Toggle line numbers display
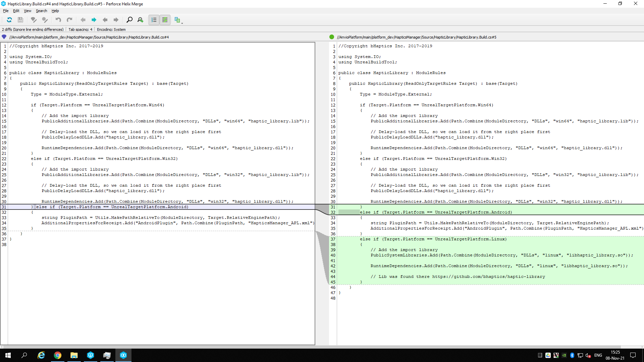Screen dimensions: 644x362 (154, 20)
